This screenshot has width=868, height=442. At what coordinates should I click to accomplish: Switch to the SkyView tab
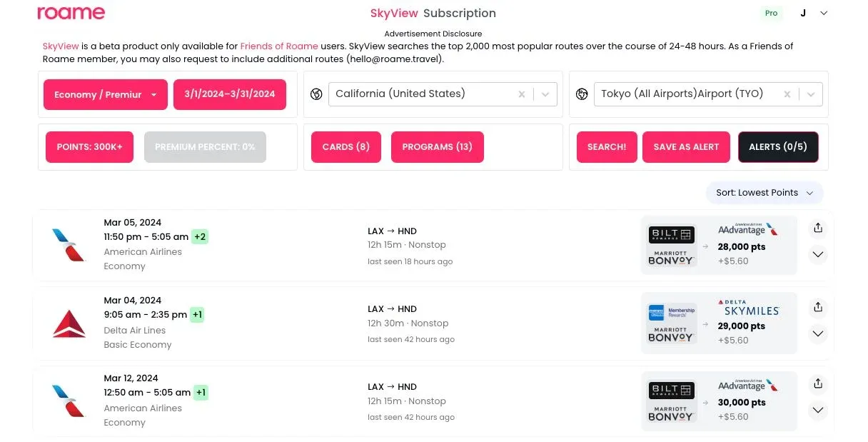(394, 13)
